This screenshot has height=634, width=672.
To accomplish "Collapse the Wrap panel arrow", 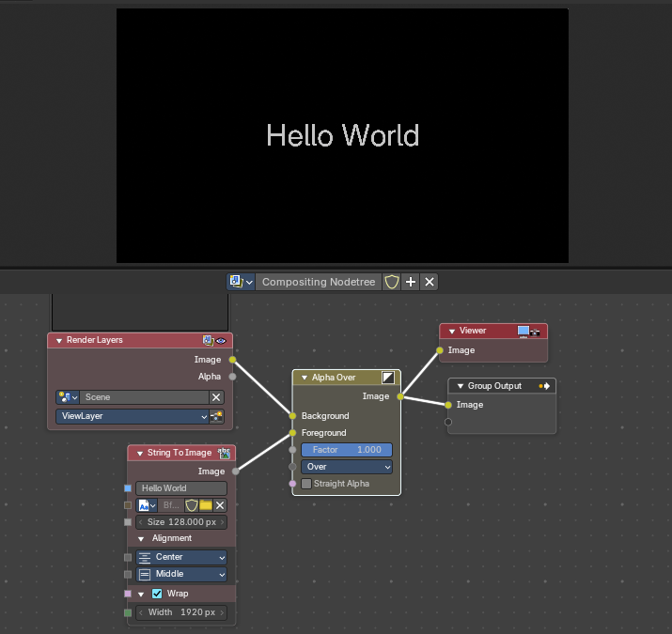I will [141, 595].
